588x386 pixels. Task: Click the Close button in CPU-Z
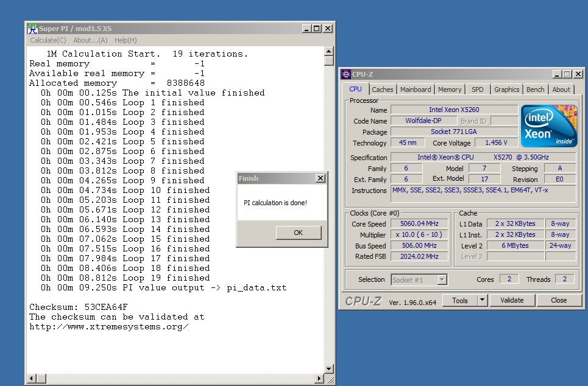[559, 300]
